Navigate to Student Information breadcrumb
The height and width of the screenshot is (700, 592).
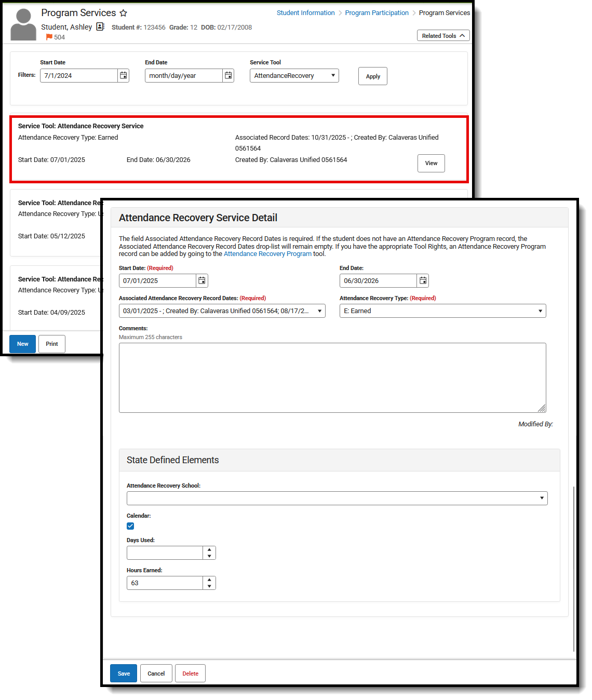coord(305,12)
